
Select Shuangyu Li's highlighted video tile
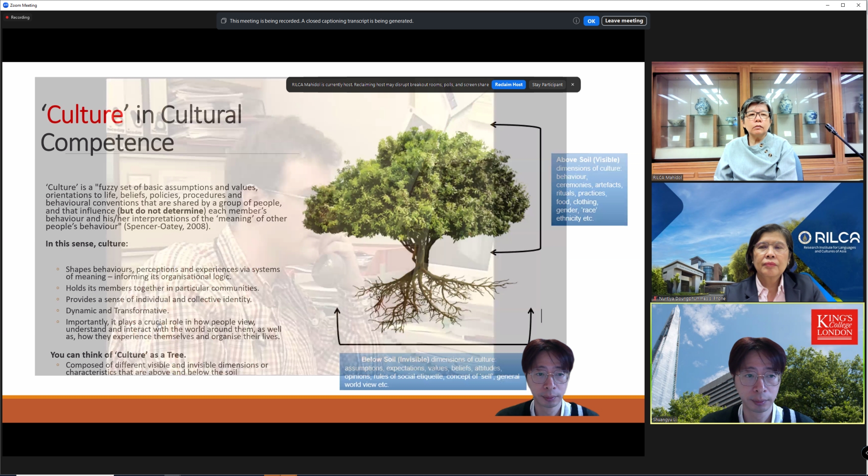[x=757, y=363]
